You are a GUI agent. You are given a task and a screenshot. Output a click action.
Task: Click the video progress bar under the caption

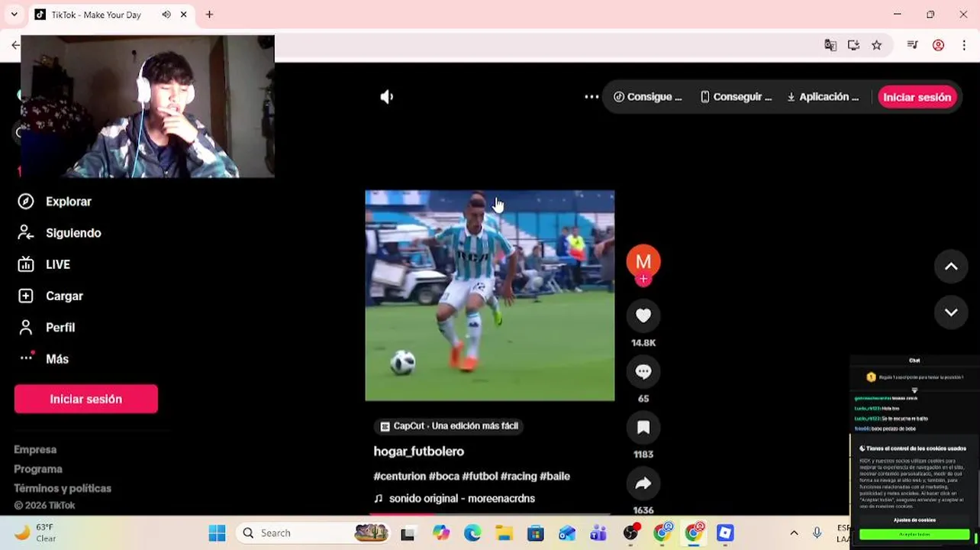(490, 514)
